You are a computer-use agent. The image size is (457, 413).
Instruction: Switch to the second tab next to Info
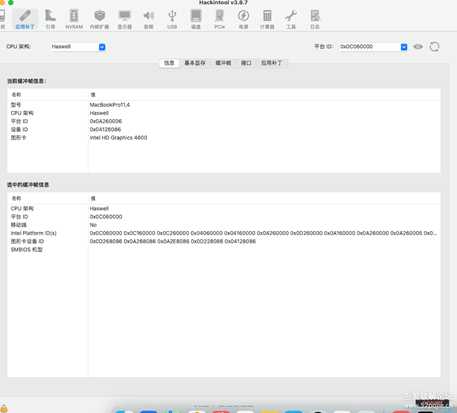(195, 63)
